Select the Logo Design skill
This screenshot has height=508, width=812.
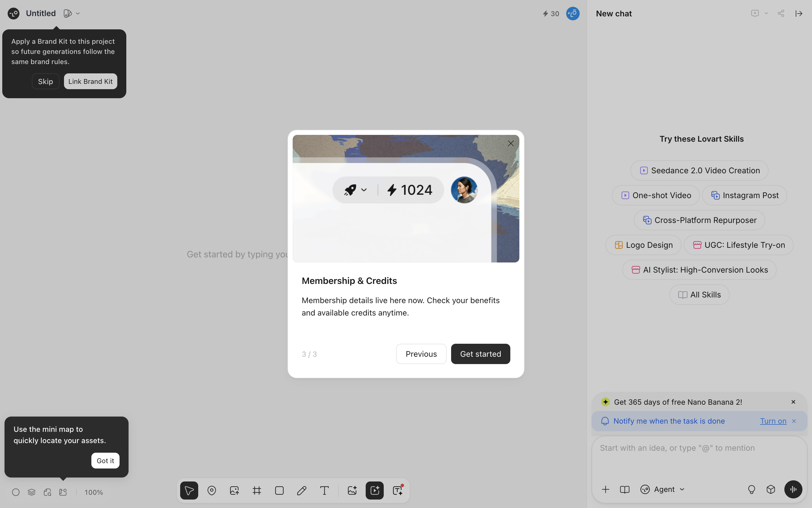pos(643,245)
